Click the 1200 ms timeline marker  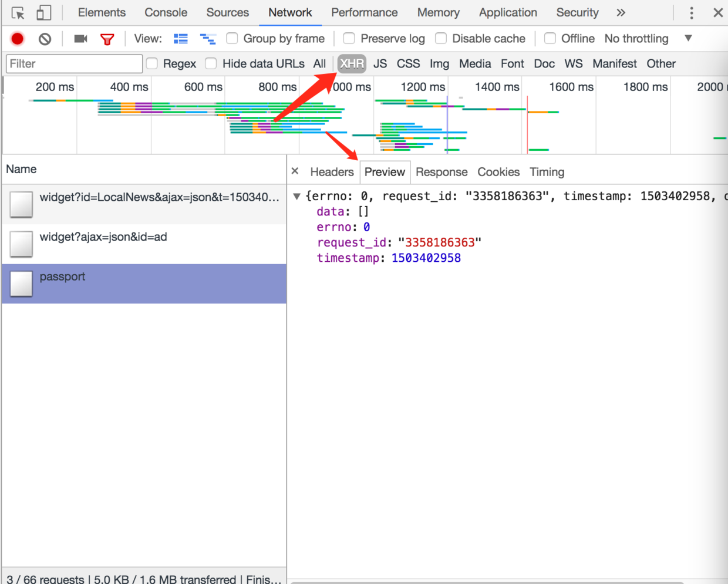[x=423, y=87]
